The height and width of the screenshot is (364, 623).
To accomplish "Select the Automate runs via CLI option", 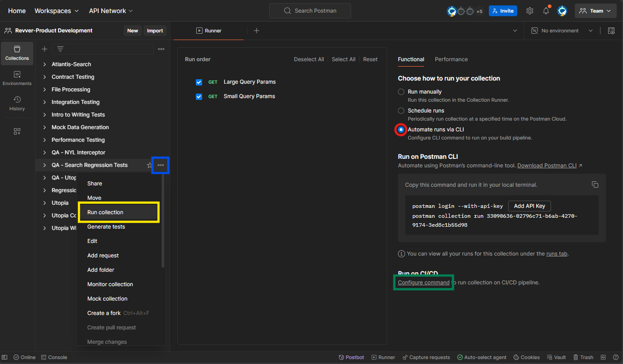I will point(401,130).
